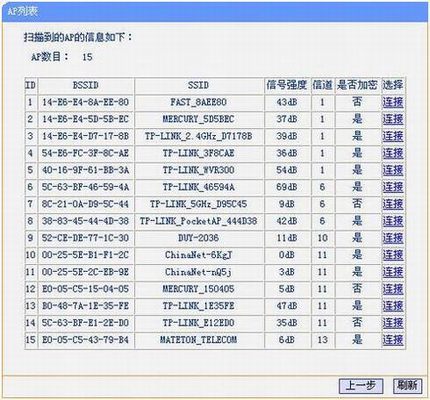
Task: Connect to the TP-LINK_WVR300 network
Action: pyautogui.click(x=393, y=170)
